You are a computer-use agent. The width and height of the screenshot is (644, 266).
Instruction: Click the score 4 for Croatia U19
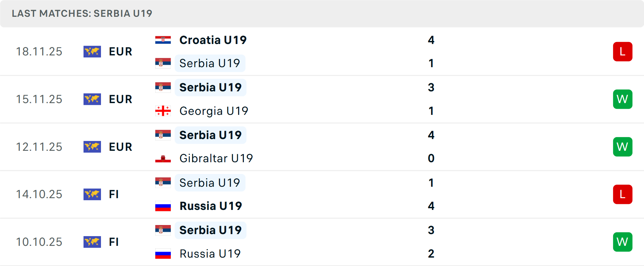(431, 40)
